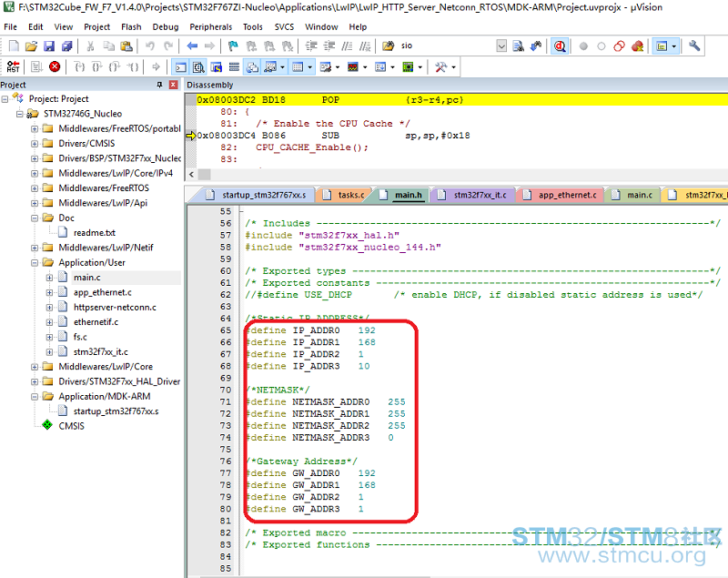Click the Open file folder icon
Screen dimensions: 728x578
click(x=31, y=46)
